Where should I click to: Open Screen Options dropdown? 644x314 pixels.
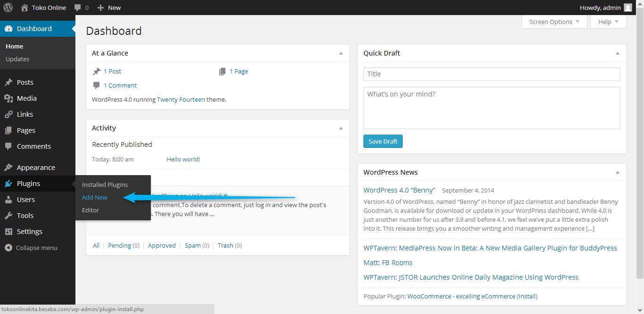(x=554, y=22)
